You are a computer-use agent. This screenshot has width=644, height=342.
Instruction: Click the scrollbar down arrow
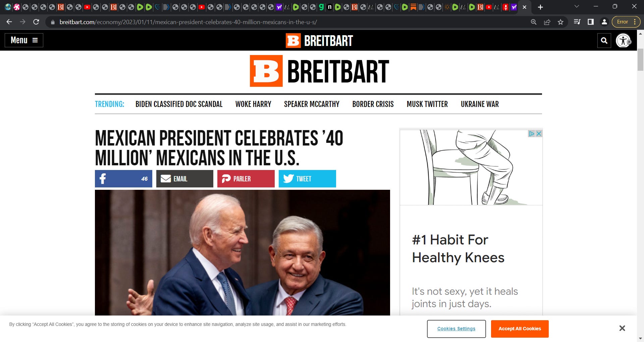point(640,339)
